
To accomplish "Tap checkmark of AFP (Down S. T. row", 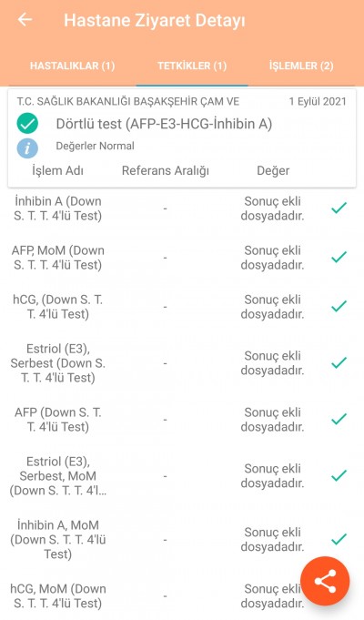I will (339, 419).
